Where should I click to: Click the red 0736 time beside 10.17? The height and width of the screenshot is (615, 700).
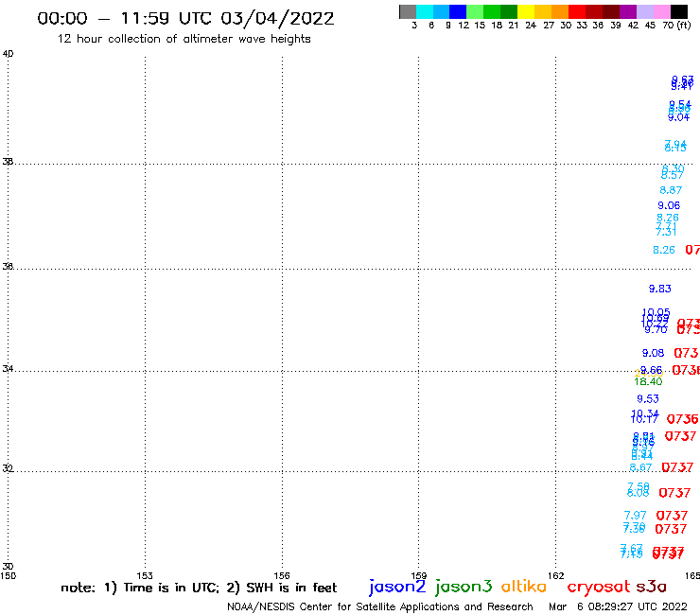(x=682, y=419)
